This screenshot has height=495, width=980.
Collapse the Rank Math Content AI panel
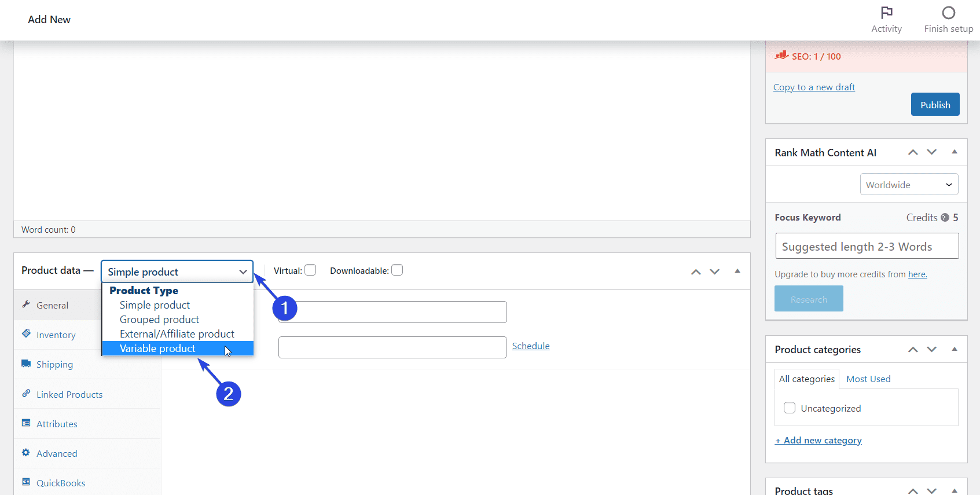pyautogui.click(x=955, y=152)
